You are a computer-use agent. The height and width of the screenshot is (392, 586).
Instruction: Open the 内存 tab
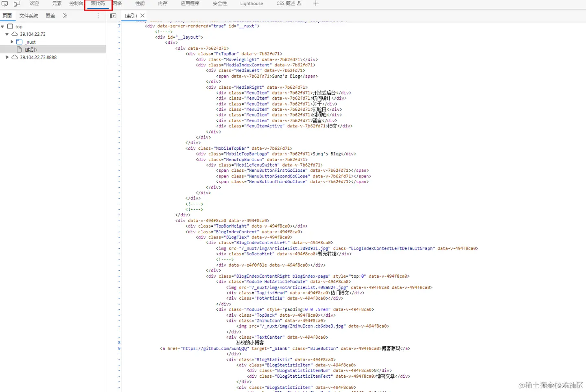[x=163, y=4]
